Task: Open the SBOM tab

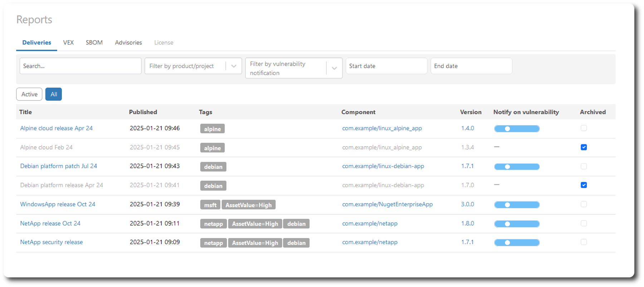Action: 94,43
